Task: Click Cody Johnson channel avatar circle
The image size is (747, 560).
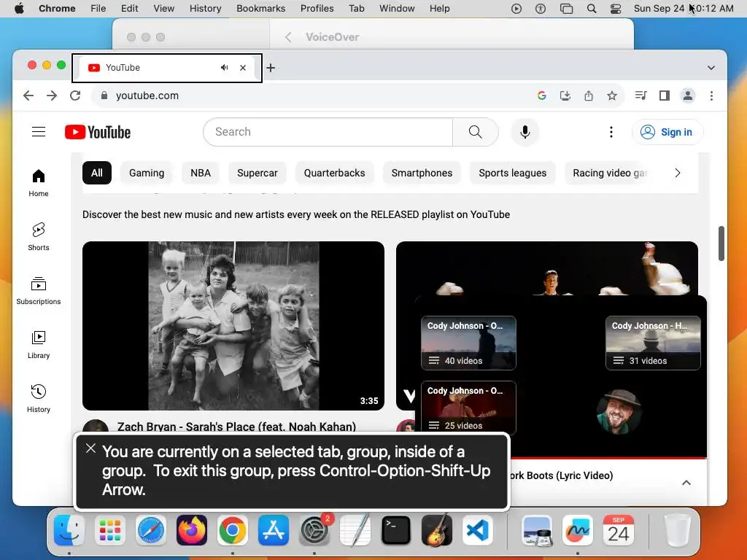Action: coord(619,412)
